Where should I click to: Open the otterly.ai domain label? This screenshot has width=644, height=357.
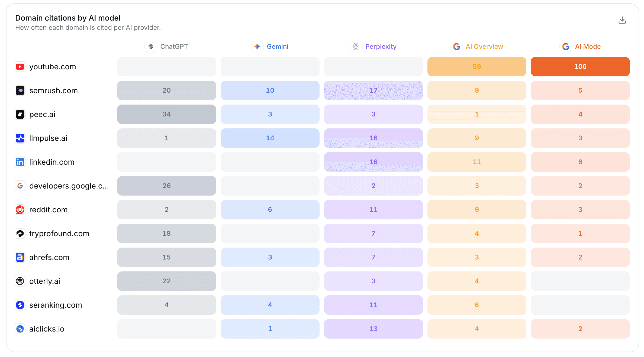45,281
